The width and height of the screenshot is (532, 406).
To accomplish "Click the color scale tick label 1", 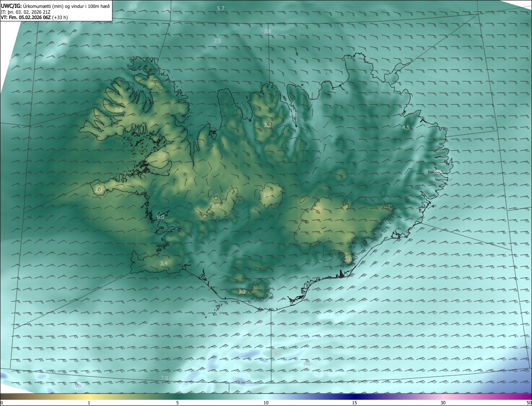I will coord(89,403).
